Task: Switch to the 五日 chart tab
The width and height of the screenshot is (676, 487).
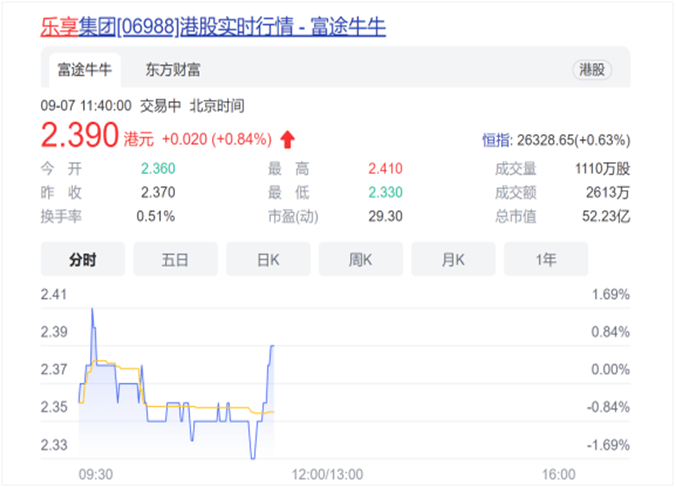Action: click(175, 259)
